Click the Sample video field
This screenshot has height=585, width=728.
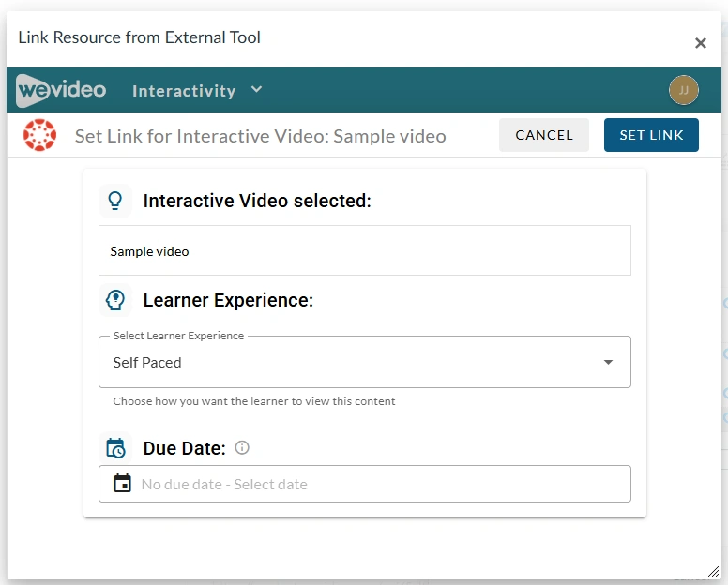(x=364, y=250)
